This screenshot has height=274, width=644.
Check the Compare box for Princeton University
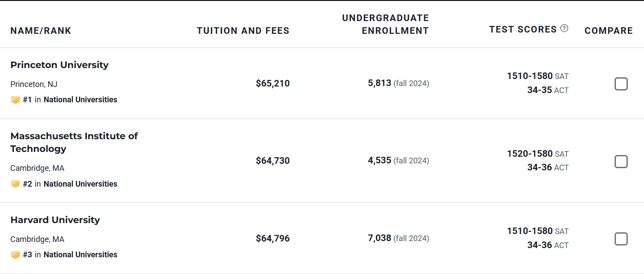[621, 84]
